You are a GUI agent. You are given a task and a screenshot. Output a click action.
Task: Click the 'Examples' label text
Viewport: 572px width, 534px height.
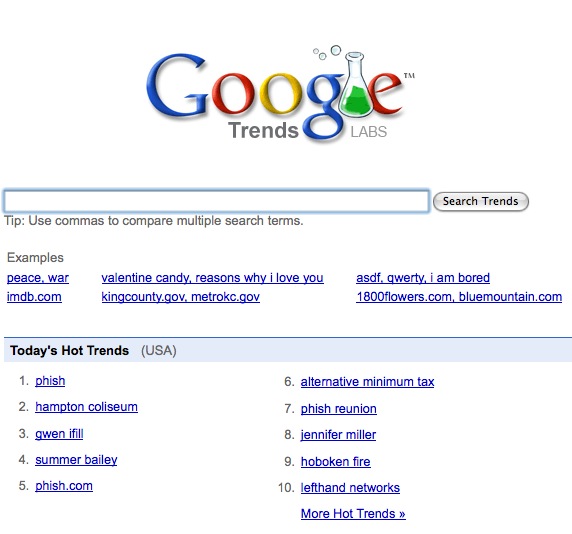35,258
